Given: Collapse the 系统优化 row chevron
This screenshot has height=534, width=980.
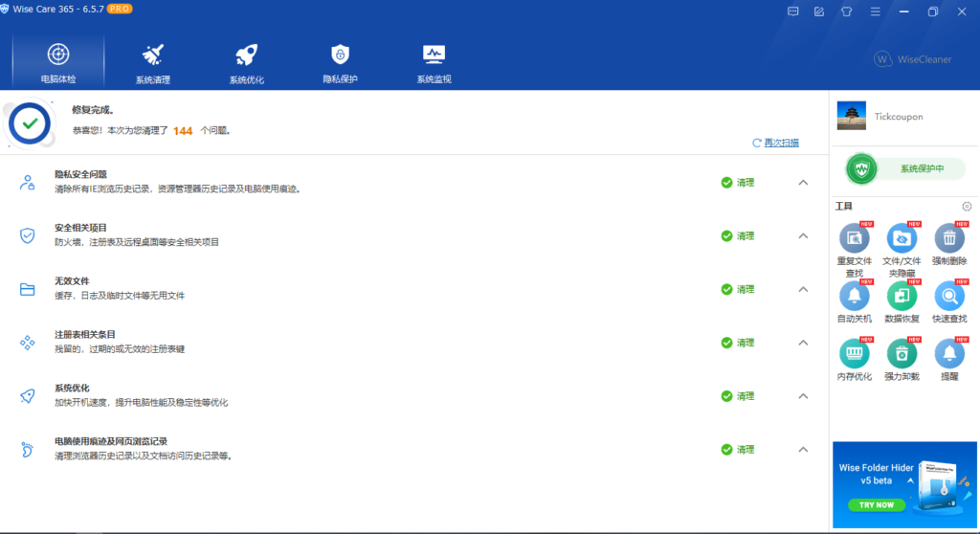Looking at the screenshot, I should 803,396.
